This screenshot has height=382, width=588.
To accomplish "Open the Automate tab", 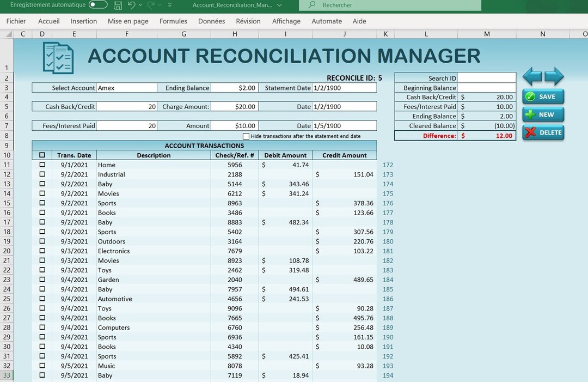I will tap(327, 21).
